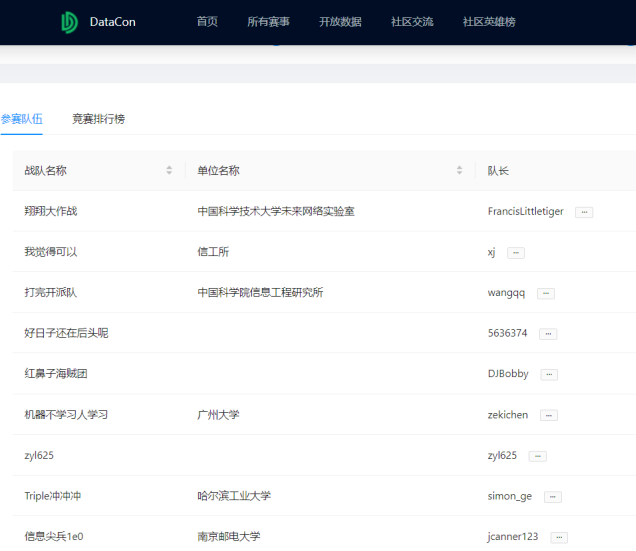Open 社区英雄榜 in the top navigation
The height and width of the screenshot is (551, 636).
click(489, 22)
